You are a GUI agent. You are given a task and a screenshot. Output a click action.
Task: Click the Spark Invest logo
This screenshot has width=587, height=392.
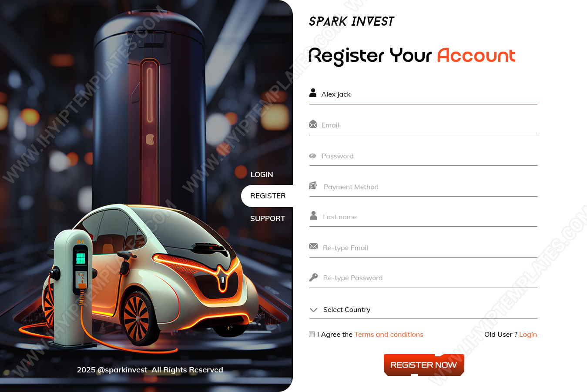tap(352, 21)
